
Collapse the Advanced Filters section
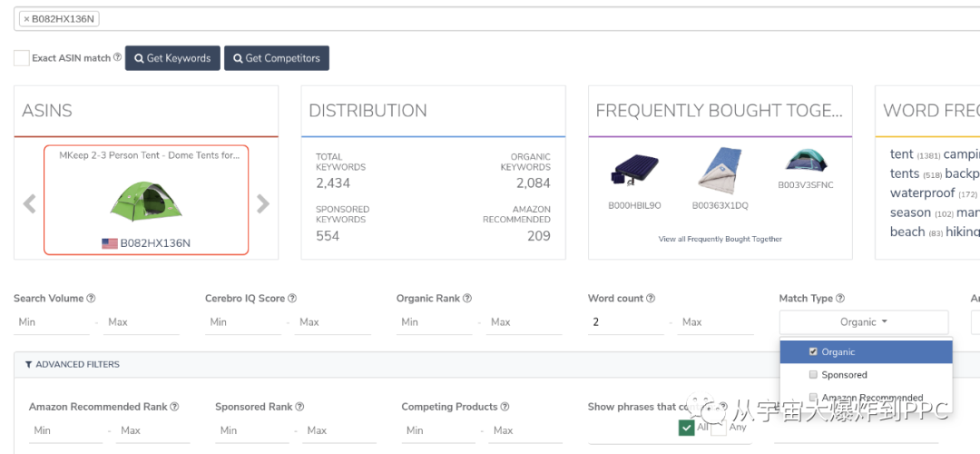[x=72, y=364]
